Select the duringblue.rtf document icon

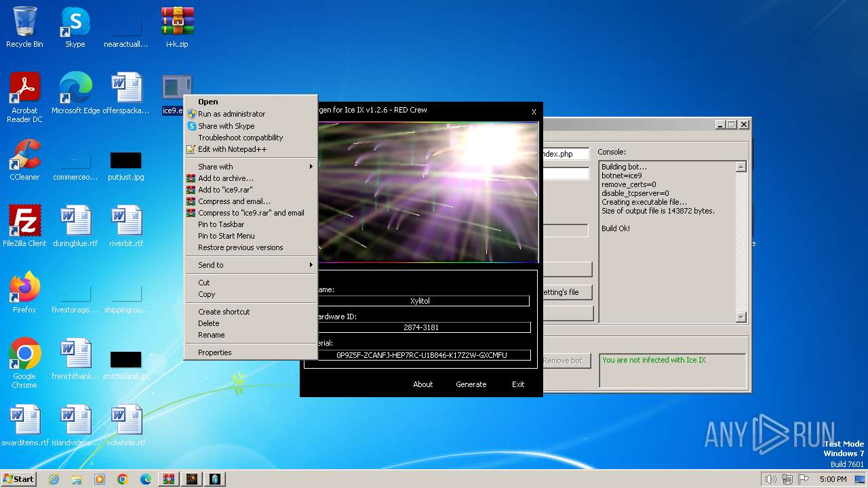[x=75, y=226]
